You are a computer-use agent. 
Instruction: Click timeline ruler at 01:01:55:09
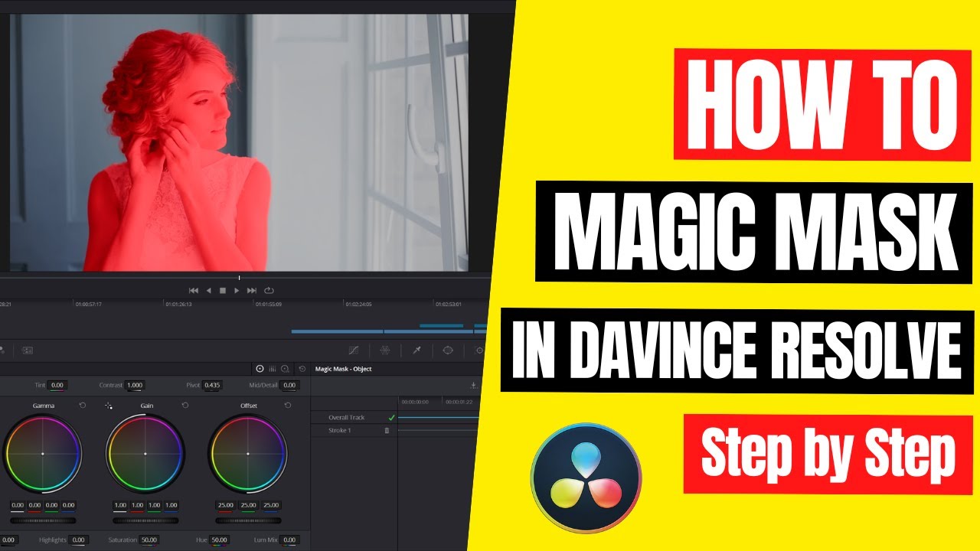click(x=269, y=304)
